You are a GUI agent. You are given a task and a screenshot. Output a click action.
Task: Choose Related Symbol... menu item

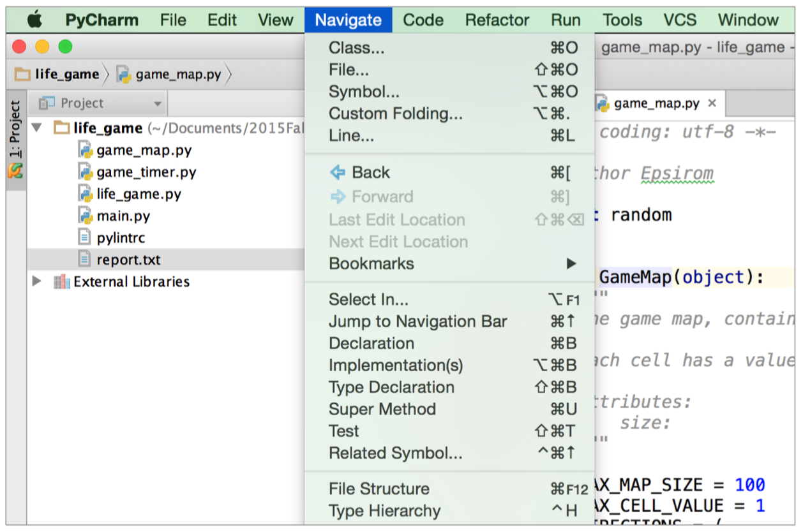click(x=449, y=453)
